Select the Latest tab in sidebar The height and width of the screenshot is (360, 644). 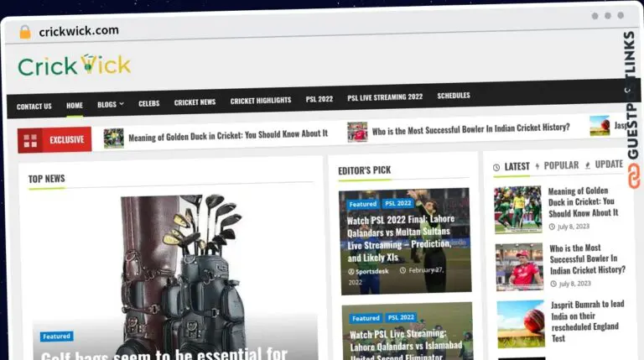coord(517,167)
